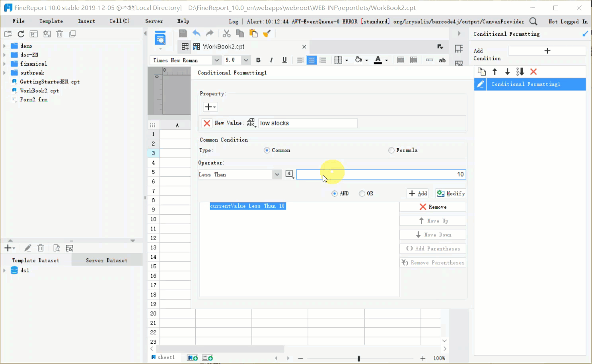592x364 pixels.
Task: Open the page preview icon
Action: [160, 39]
